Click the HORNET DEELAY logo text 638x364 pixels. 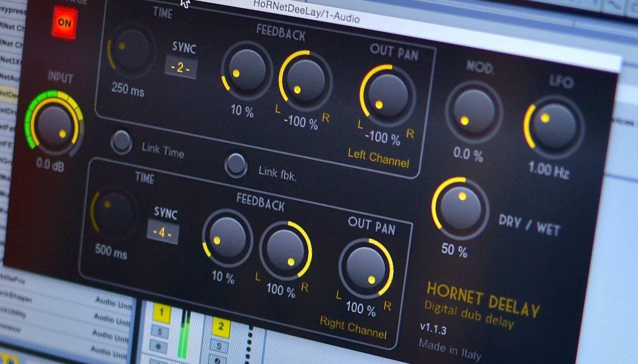pos(483,300)
